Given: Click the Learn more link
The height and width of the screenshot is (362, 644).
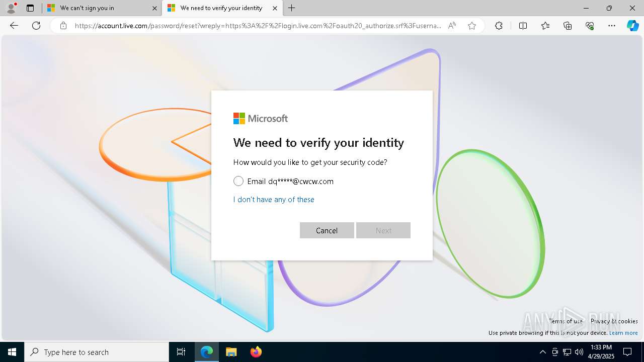Looking at the screenshot, I should point(623,333).
